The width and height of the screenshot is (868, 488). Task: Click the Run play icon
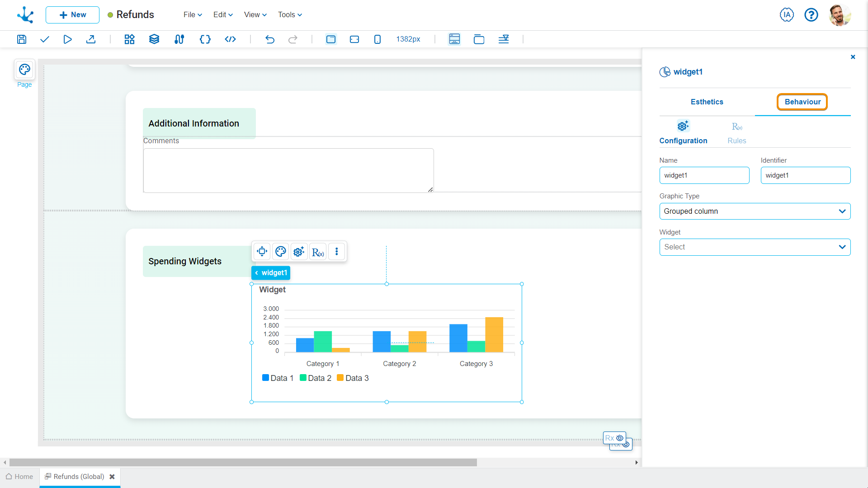point(67,39)
